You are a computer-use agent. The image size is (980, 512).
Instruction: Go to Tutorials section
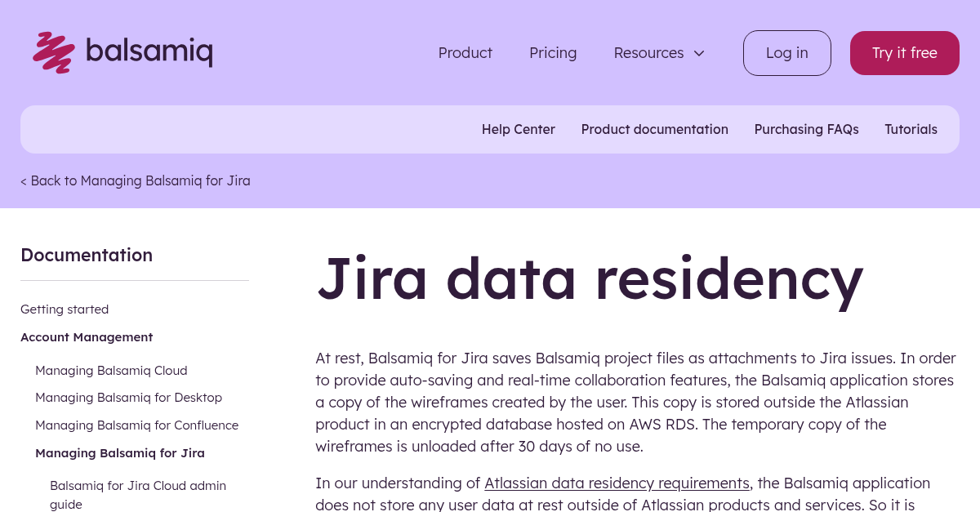click(x=911, y=129)
